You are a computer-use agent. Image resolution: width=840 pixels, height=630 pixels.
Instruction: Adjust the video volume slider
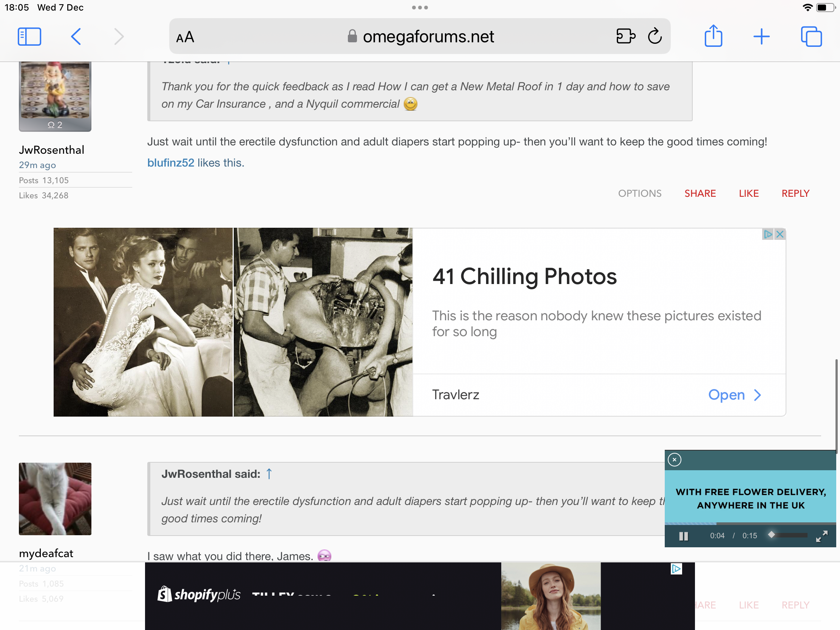[788, 535]
